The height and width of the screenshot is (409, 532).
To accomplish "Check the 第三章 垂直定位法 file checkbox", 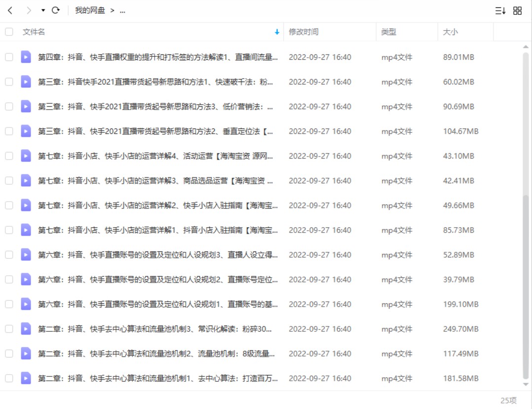I will click(9, 131).
